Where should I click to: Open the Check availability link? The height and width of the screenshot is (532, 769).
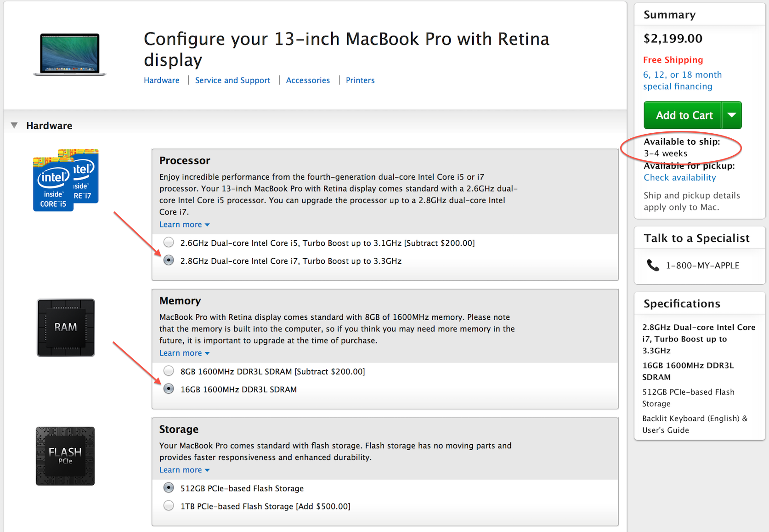[679, 178]
